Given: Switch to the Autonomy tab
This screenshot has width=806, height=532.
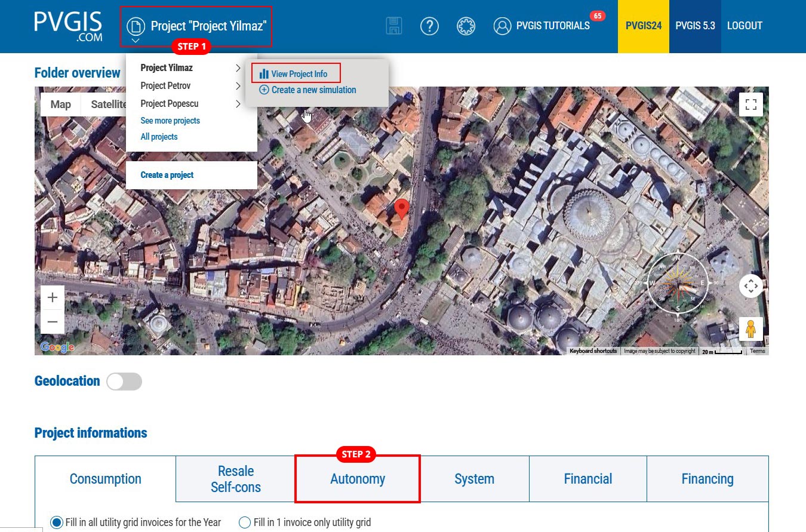Looking at the screenshot, I should click(358, 479).
